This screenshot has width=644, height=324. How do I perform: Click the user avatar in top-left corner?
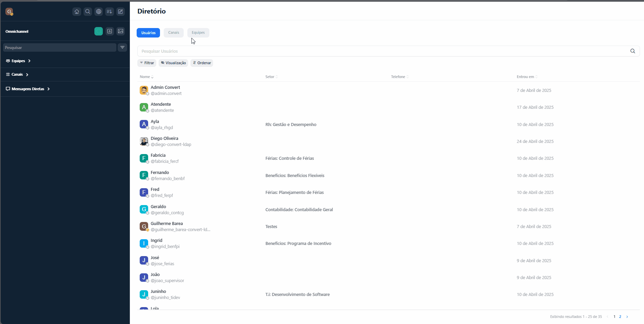click(x=9, y=11)
